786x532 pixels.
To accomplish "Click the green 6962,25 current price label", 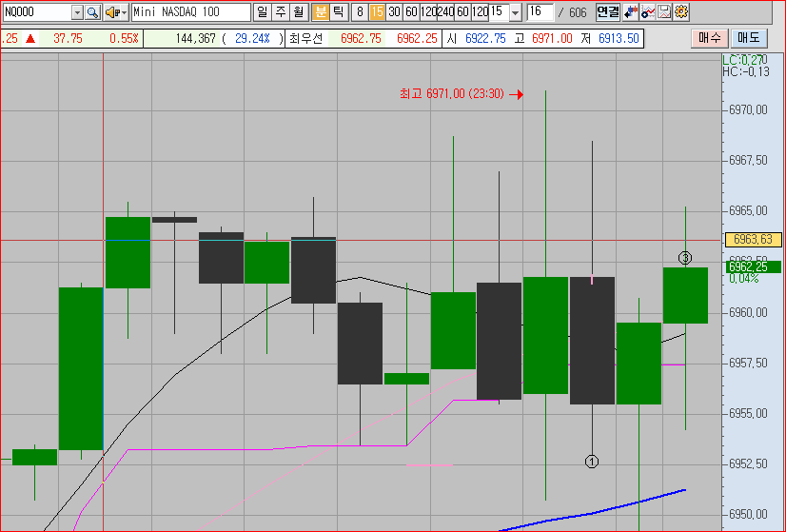I will tap(753, 266).
